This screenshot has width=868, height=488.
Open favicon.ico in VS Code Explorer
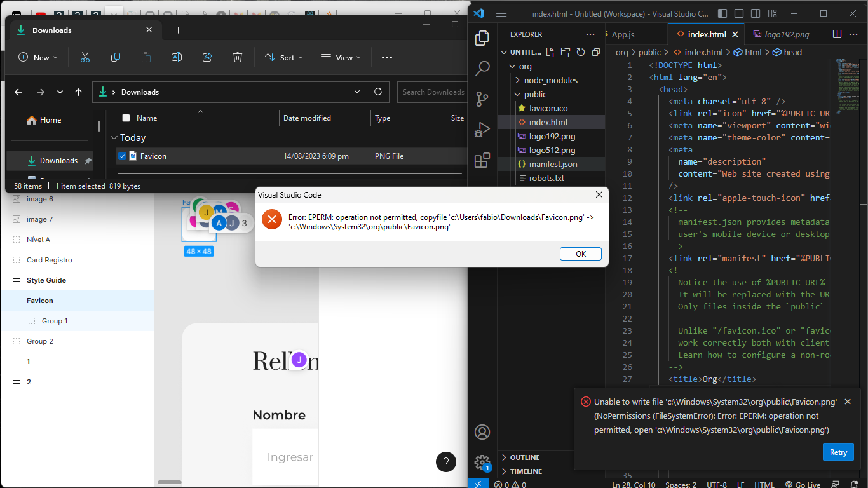point(552,108)
